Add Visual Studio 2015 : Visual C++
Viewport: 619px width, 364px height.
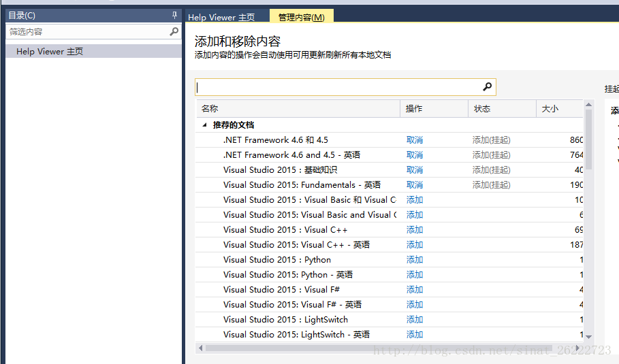415,230
